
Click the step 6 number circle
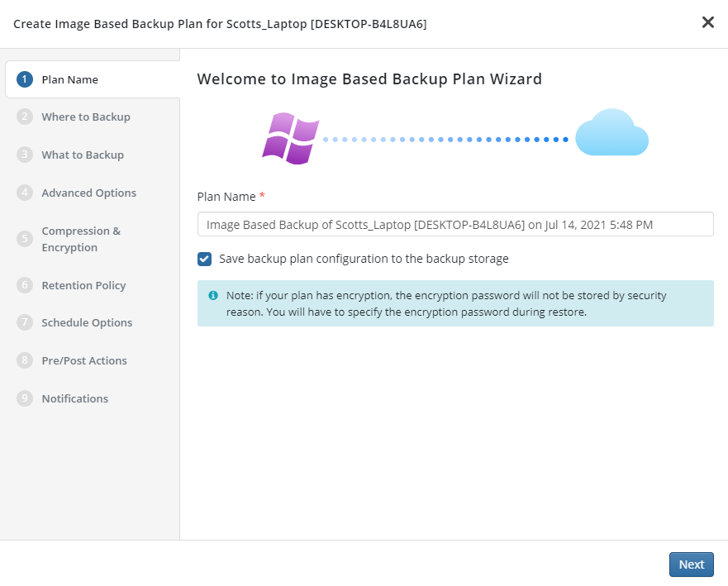pos(25,284)
